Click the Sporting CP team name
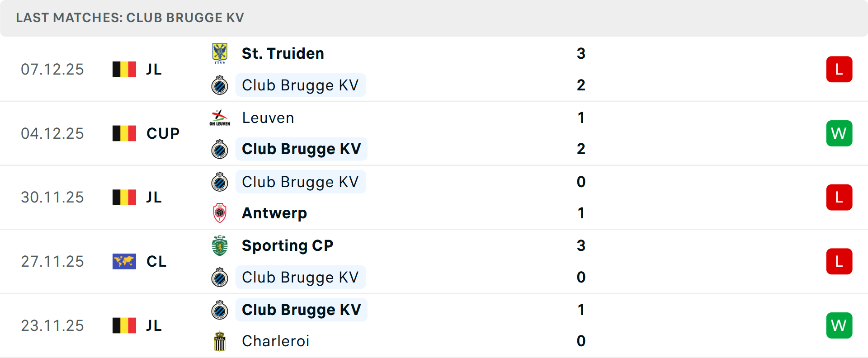This screenshot has height=358, width=868. pyautogui.click(x=288, y=245)
